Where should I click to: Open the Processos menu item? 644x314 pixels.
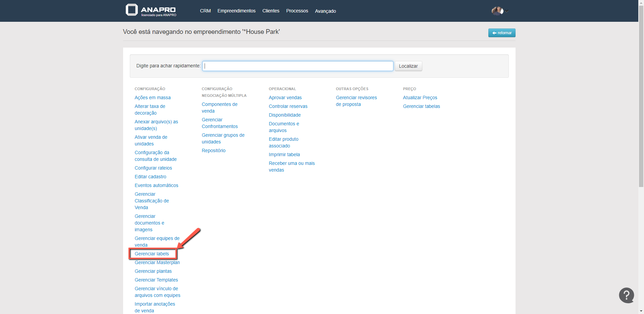pos(297,11)
